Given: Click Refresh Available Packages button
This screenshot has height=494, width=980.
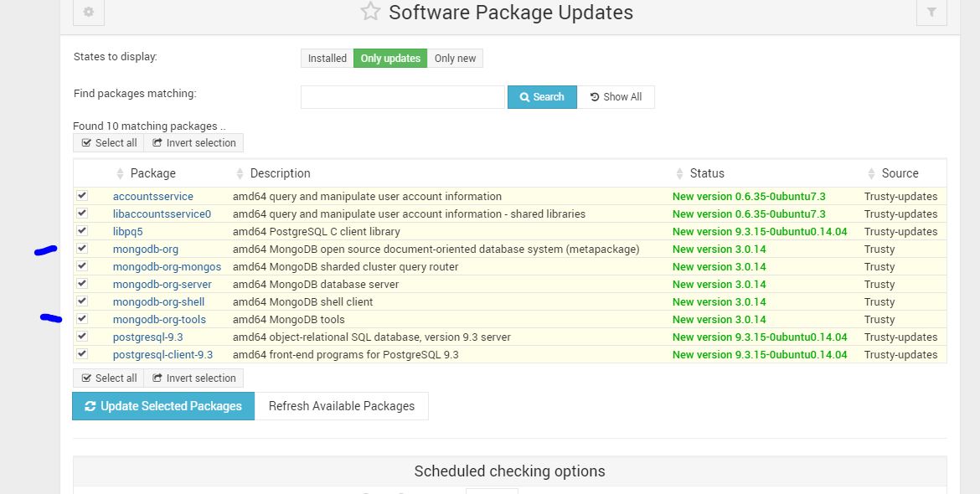Looking at the screenshot, I should [x=341, y=406].
